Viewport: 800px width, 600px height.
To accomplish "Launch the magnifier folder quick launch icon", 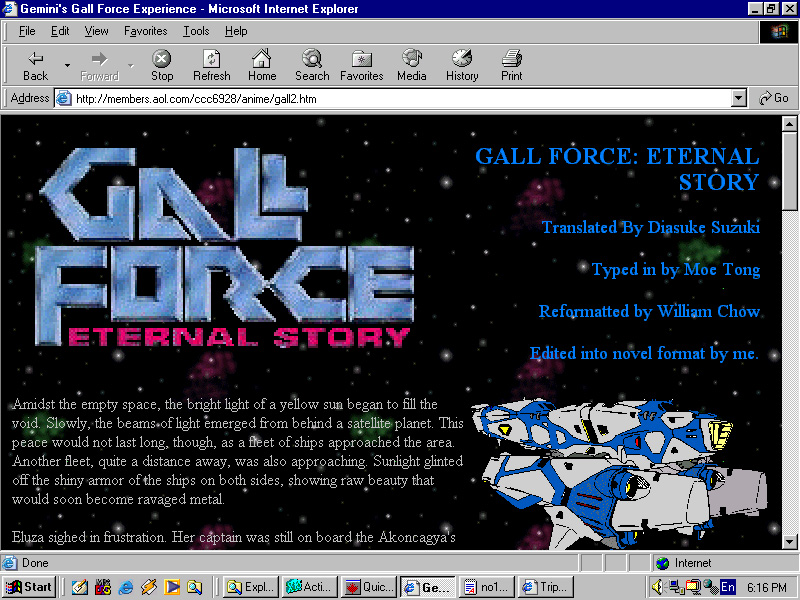I will [x=194, y=587].
